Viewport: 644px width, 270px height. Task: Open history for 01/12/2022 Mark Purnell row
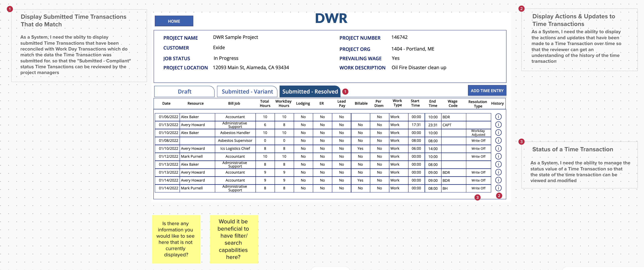498,156
